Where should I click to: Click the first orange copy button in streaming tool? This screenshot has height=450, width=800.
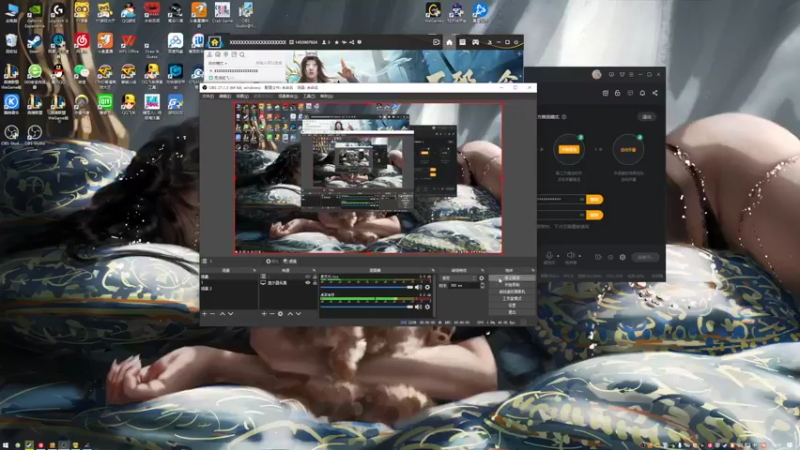pyautogui.click(x=594, y=199)
